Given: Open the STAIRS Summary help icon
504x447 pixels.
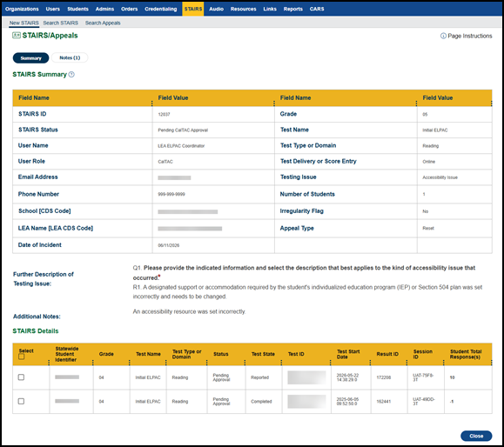Looking at the screenshot, I should [71, 75].
